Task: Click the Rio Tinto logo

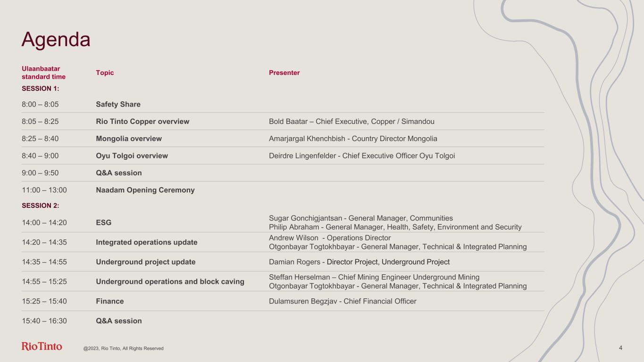Action: pyautogui.click(x=42, y=346)
